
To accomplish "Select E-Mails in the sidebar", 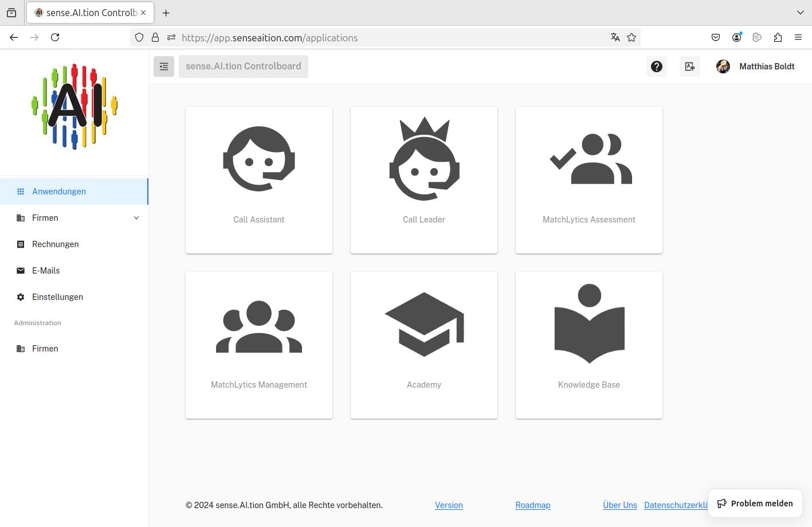I will 74,271.
